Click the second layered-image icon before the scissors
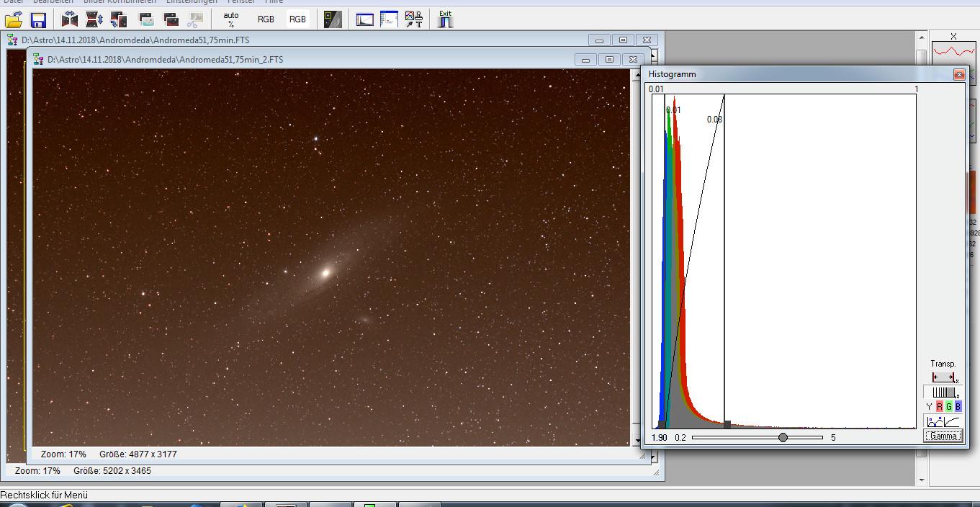 tap(171, 19)
